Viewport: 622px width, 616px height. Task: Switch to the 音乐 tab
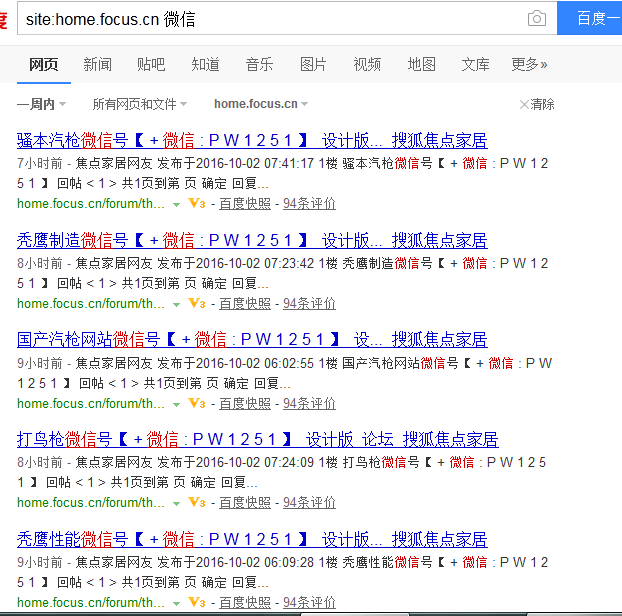[x=259, y=64]
